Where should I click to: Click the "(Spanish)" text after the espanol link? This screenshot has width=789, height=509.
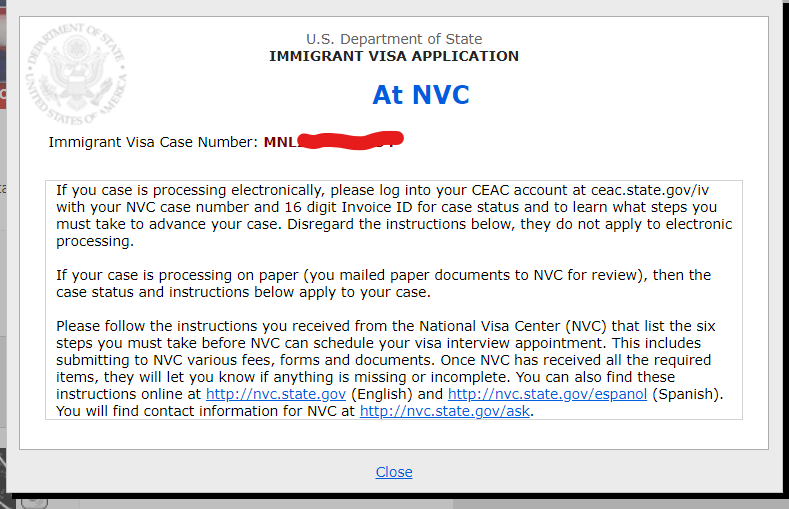(686, 394)
